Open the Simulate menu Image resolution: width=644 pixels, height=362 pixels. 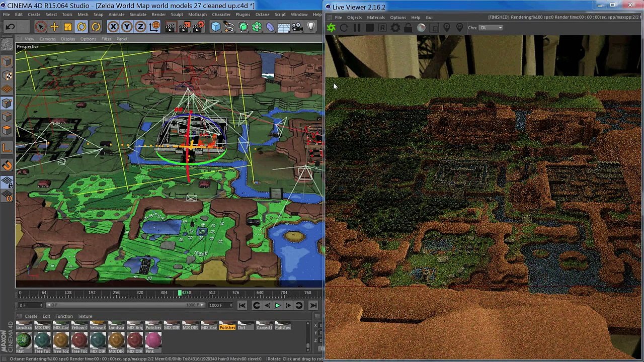click(138, 15)
